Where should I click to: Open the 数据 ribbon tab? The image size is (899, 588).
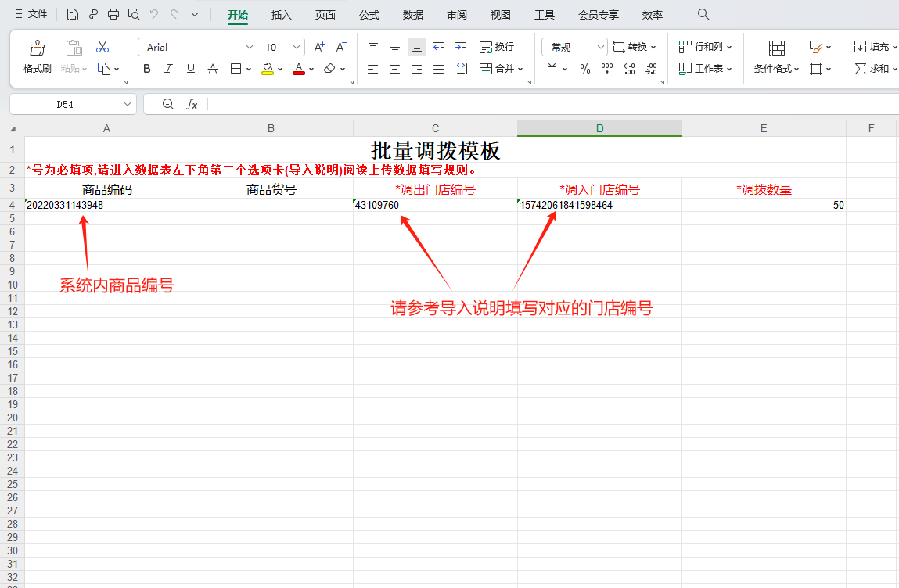click(412, 14)
